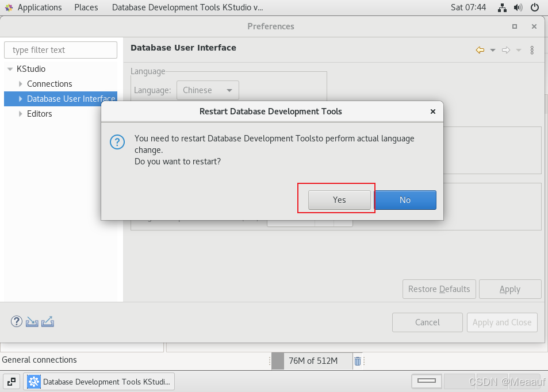
Task: Focus the type filter text field
Action: click(x=60, y=50)
